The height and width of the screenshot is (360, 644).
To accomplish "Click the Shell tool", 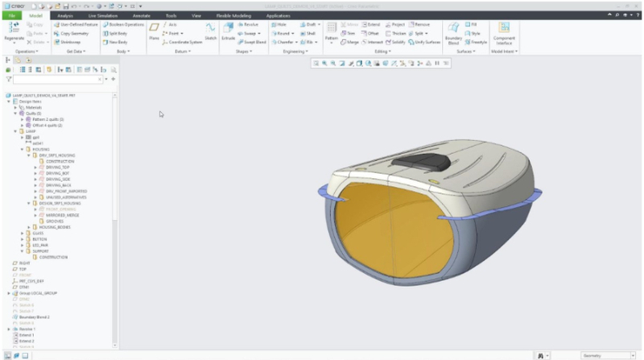I will pos(308,33).
